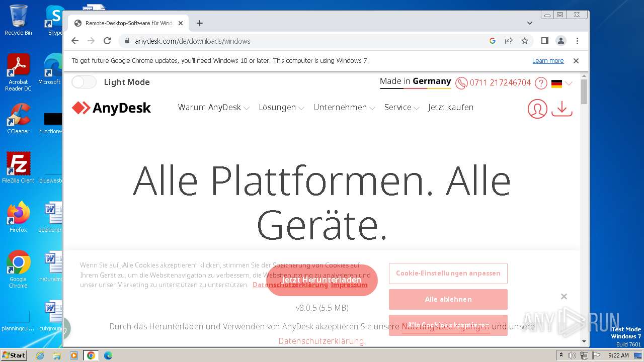Open a new Chrome tab
644x362 pixels.
click(200, 23)
